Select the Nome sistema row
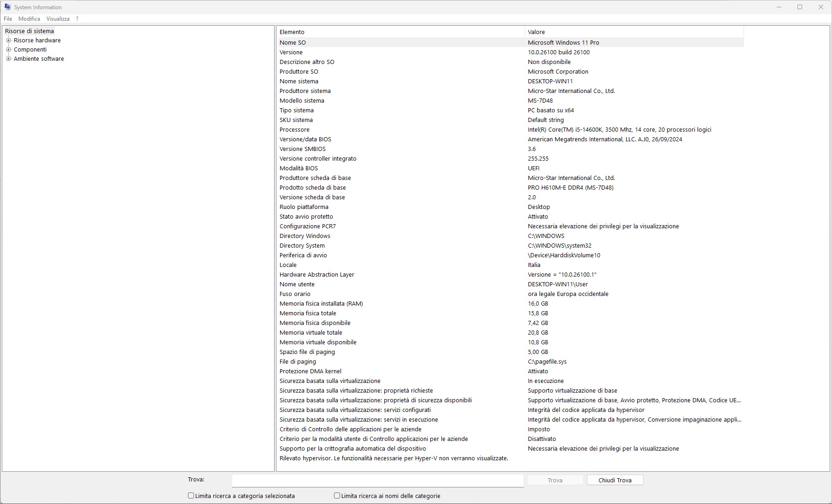832x504 pixels. [510, 81]
